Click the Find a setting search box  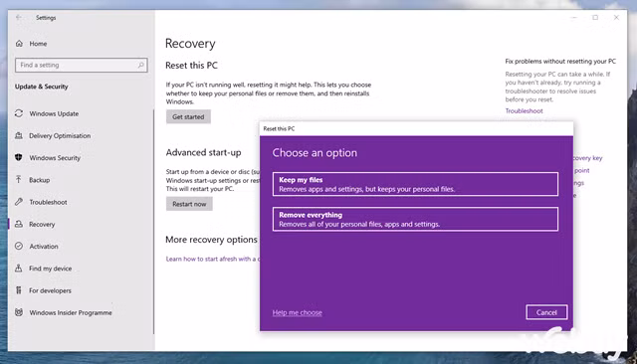point(82,65)
